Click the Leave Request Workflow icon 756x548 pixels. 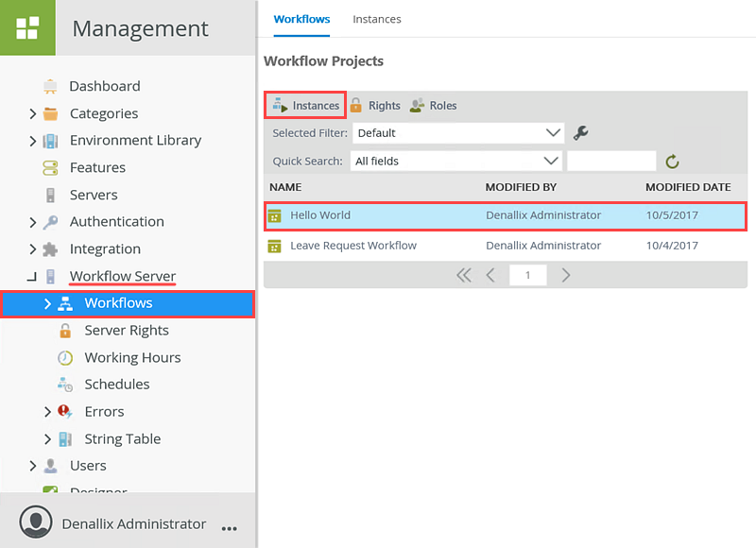coord(274,247)
